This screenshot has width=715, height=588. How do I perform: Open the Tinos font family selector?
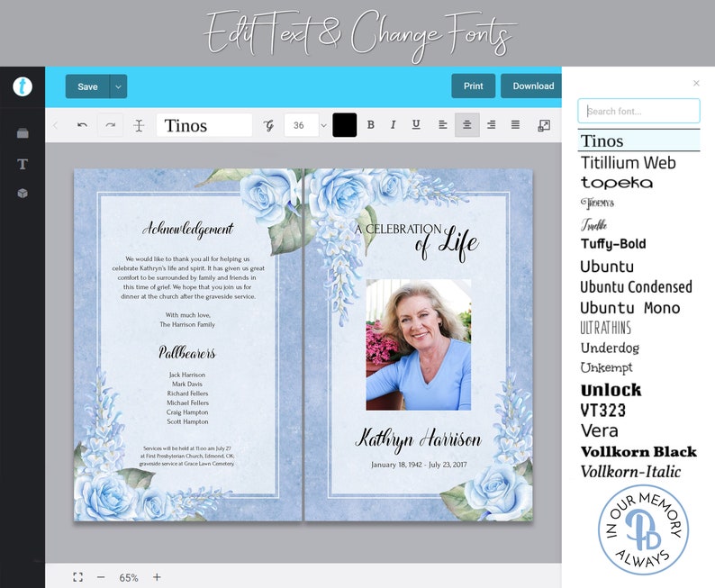tap(204, 125)
